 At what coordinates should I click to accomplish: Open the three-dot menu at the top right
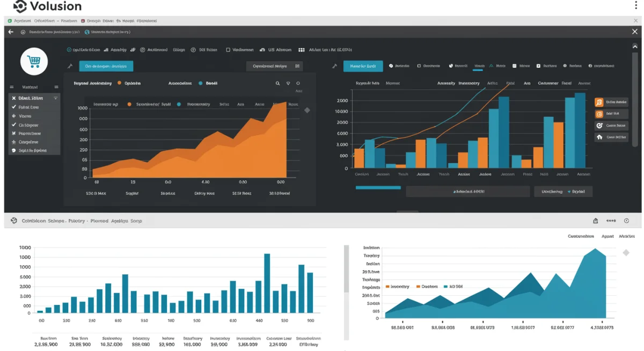point(636,5)
